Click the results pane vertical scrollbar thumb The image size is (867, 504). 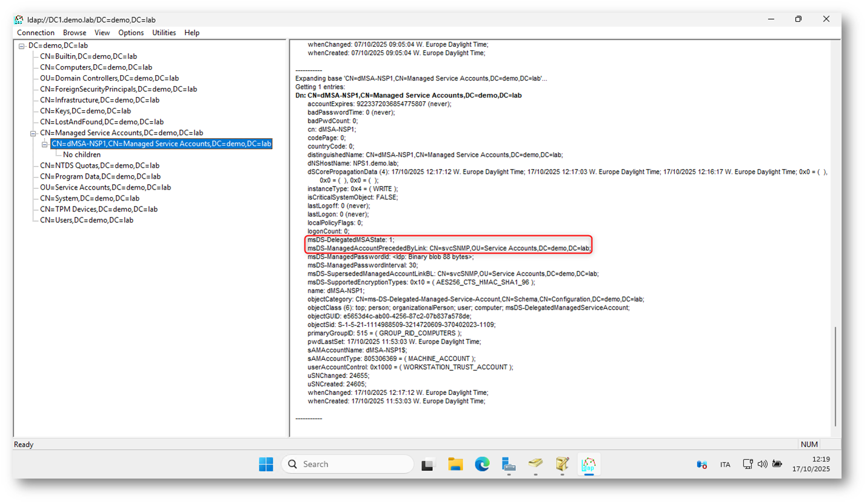coord(836,376)
